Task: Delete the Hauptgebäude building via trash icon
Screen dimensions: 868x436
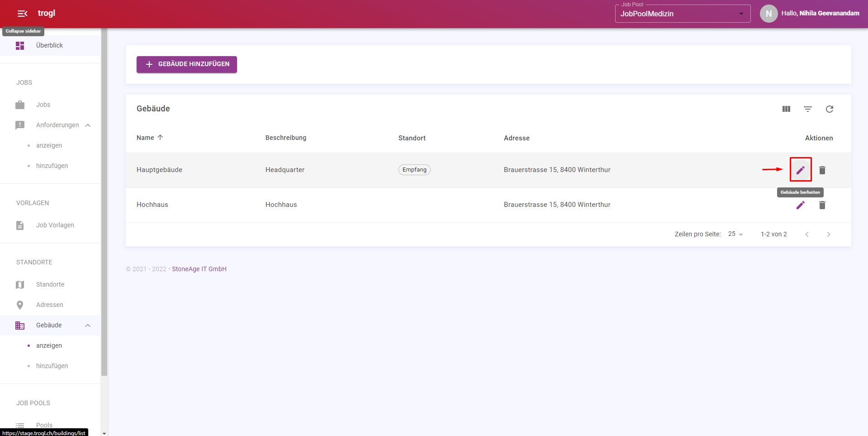Action: pos(822,170)
